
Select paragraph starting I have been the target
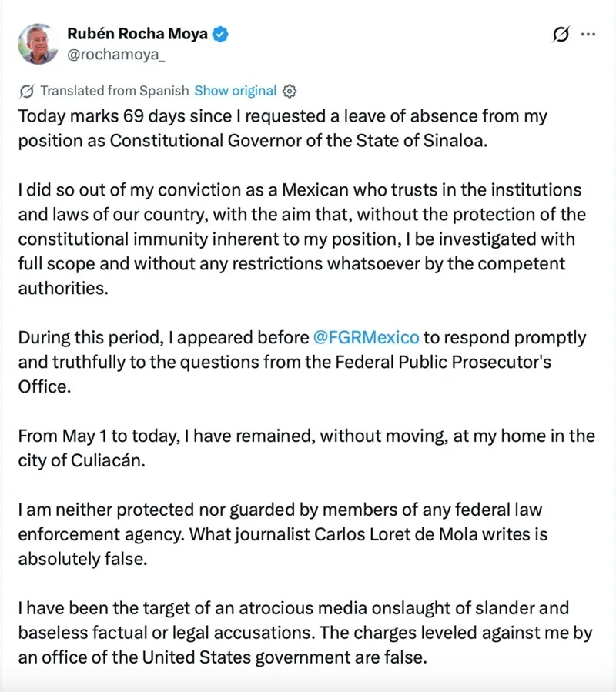[x=305, y=633]
